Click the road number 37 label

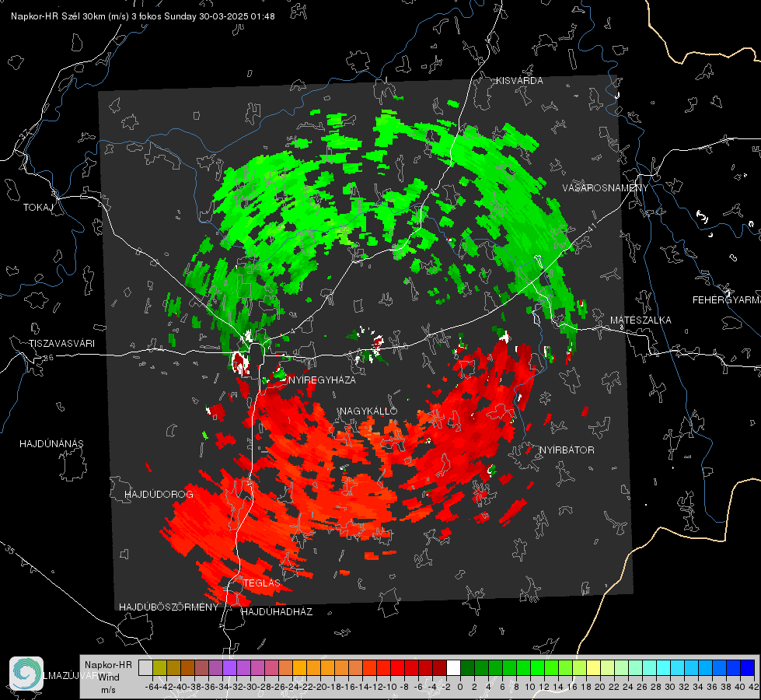25,133
